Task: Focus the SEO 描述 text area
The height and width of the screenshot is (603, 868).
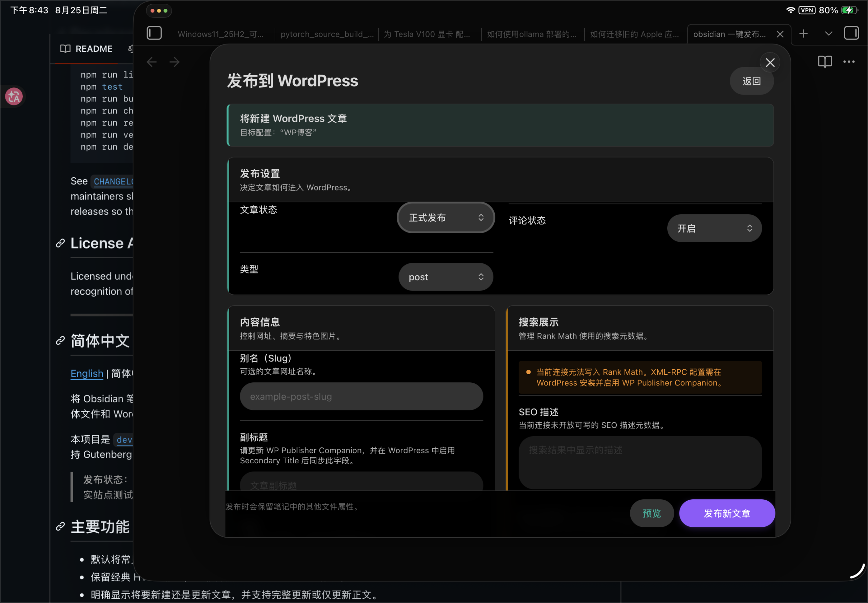Action: click(x=640, y=463)
